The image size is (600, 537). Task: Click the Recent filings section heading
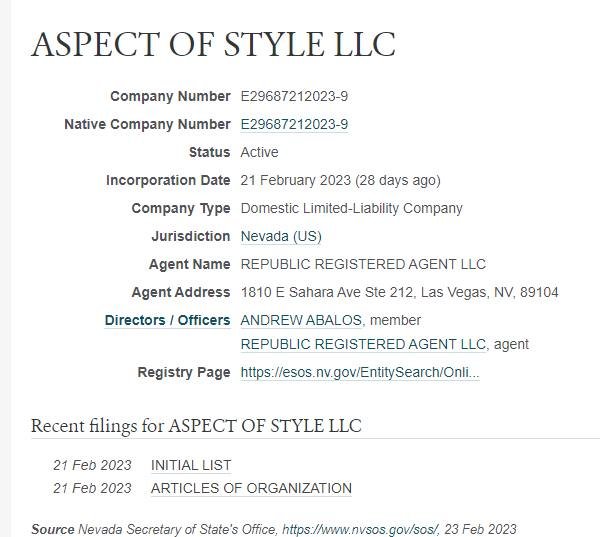click(x=196, y=426)
